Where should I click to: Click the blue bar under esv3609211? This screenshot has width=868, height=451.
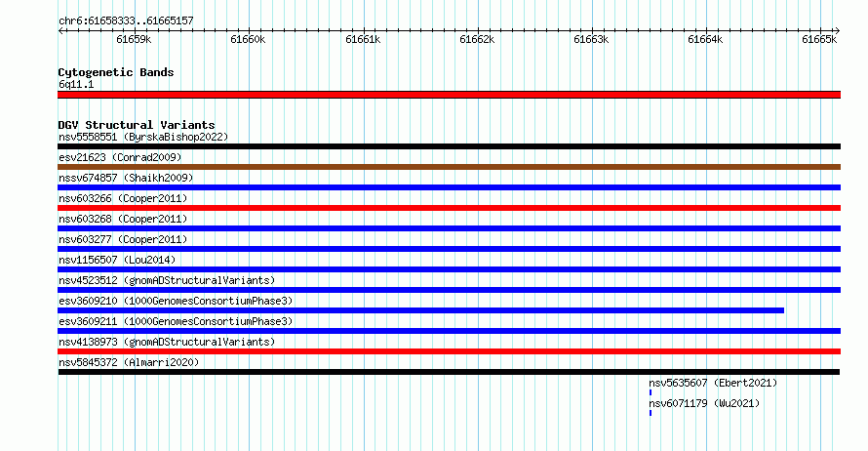pos(449,331)
